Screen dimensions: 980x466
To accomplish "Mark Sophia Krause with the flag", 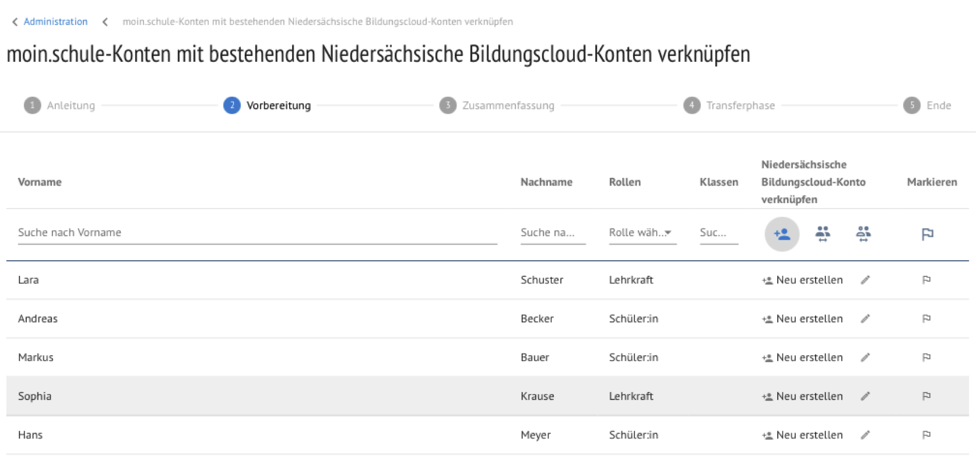I will coord(926,396).
